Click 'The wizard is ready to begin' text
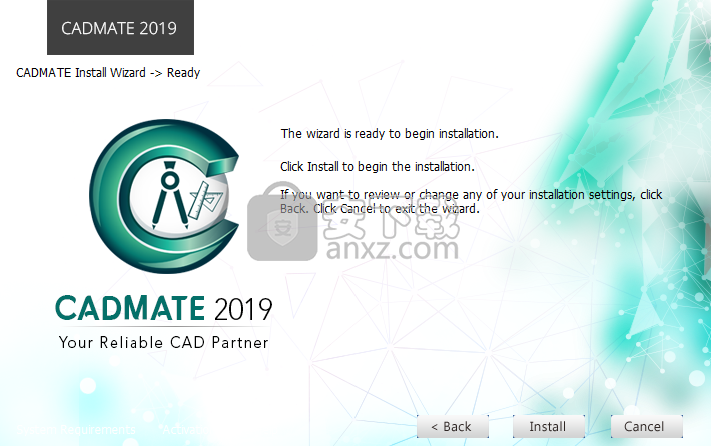The height and width of the screenshot is (446, 711). 389,133
